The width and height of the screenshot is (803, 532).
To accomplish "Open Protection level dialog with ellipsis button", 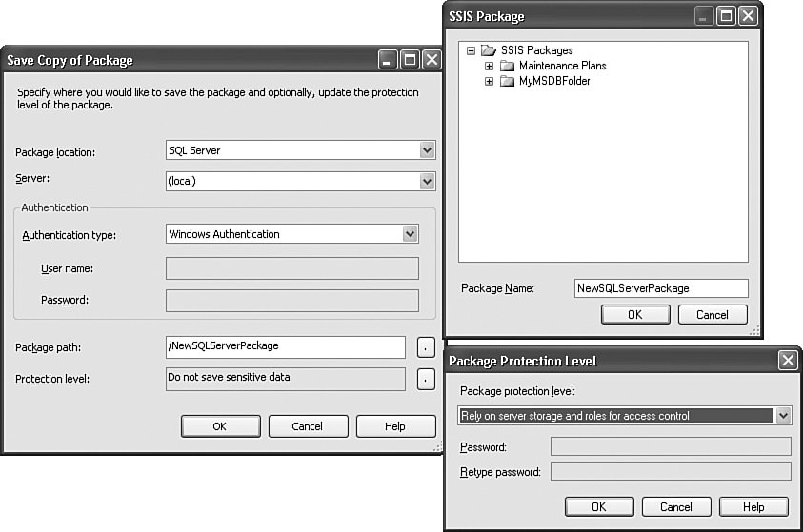I will tap(426, 379).
